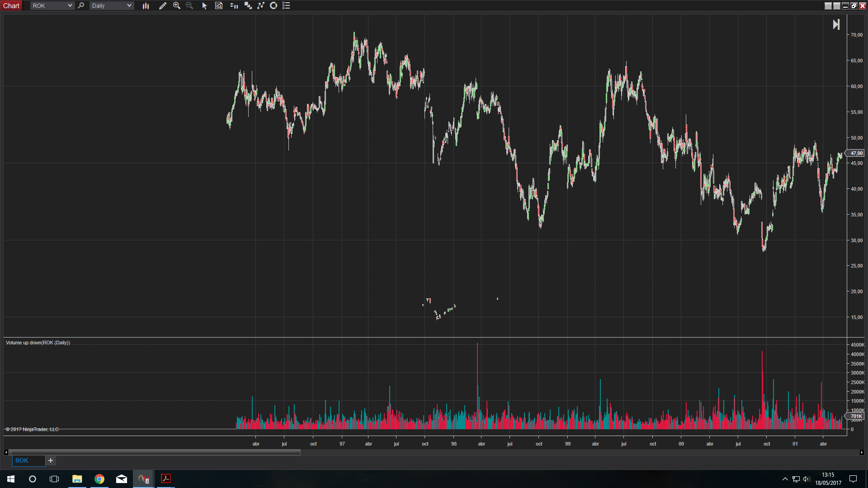Open the indicators line-graph icon
The width and height of the screenshot is (868, 488).
click(261, 6)
